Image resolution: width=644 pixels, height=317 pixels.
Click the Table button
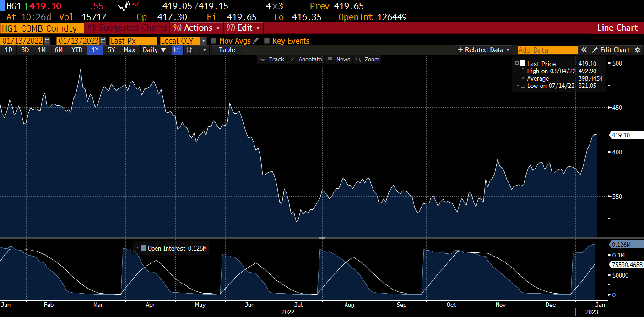tap(227, 50)
